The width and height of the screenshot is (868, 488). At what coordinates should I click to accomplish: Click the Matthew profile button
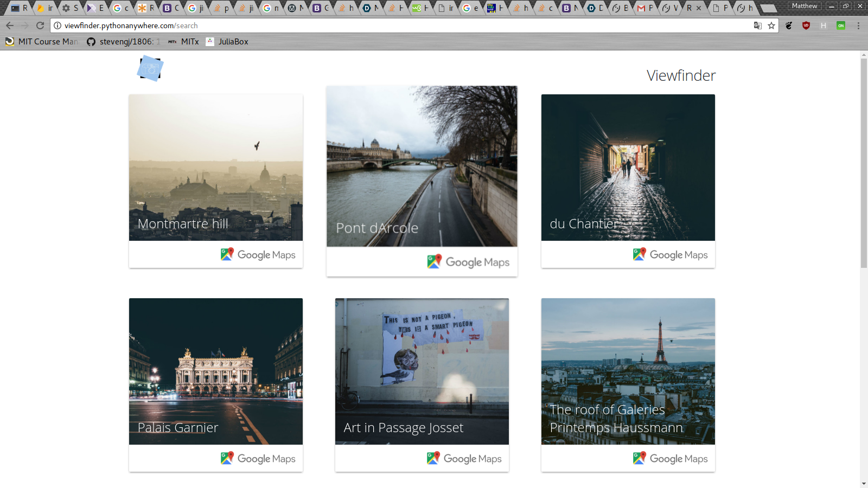click(805, 6)
